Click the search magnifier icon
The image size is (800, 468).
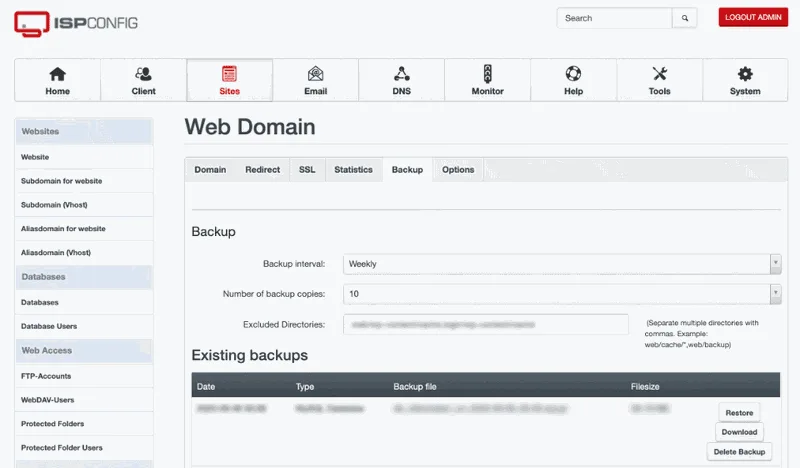(685, 18)
